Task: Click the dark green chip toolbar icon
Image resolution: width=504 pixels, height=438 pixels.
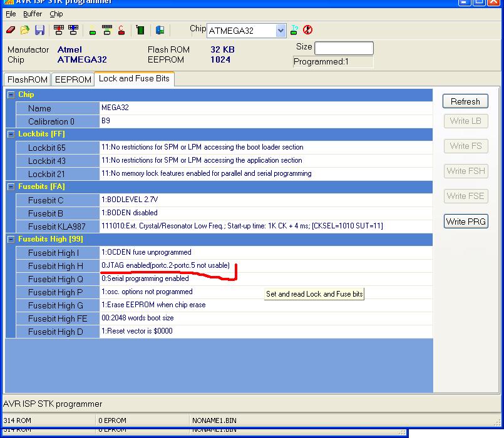Action: 140,30
